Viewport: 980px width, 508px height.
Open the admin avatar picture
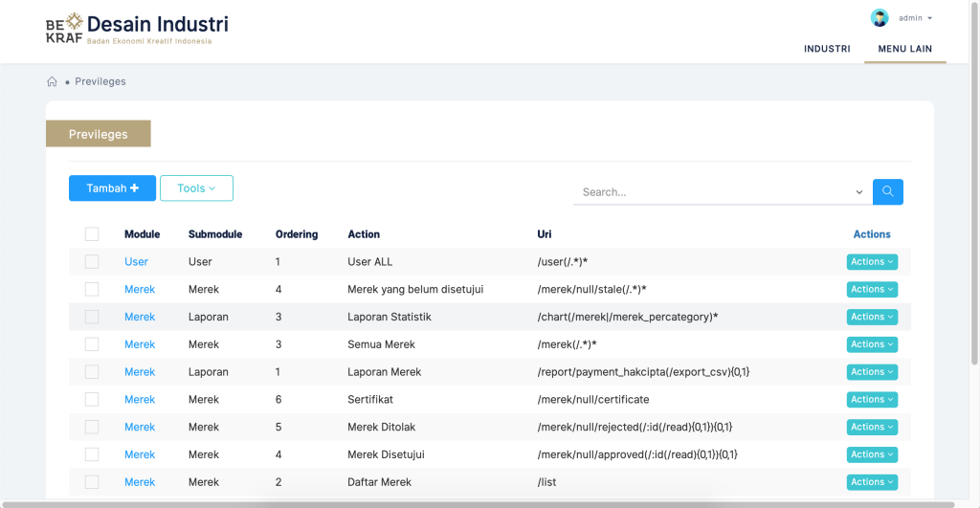pyautogui.click(x=880, y=18)
